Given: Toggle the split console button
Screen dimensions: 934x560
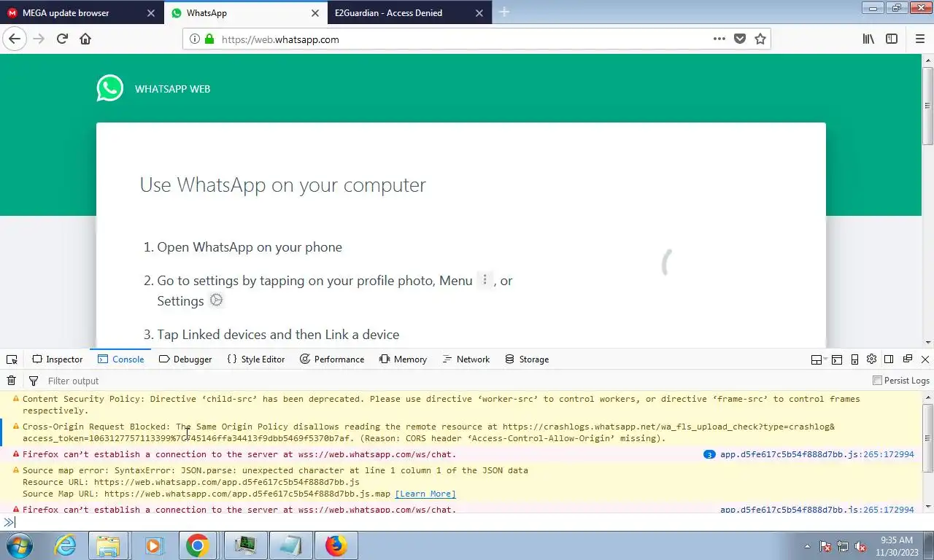Looking at the screenshot, I should point(837,359).
